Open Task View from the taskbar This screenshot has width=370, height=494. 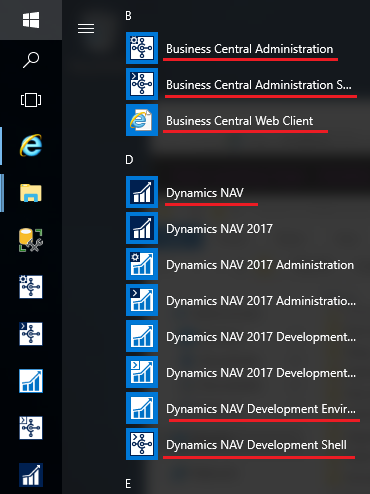coord(31,100)
